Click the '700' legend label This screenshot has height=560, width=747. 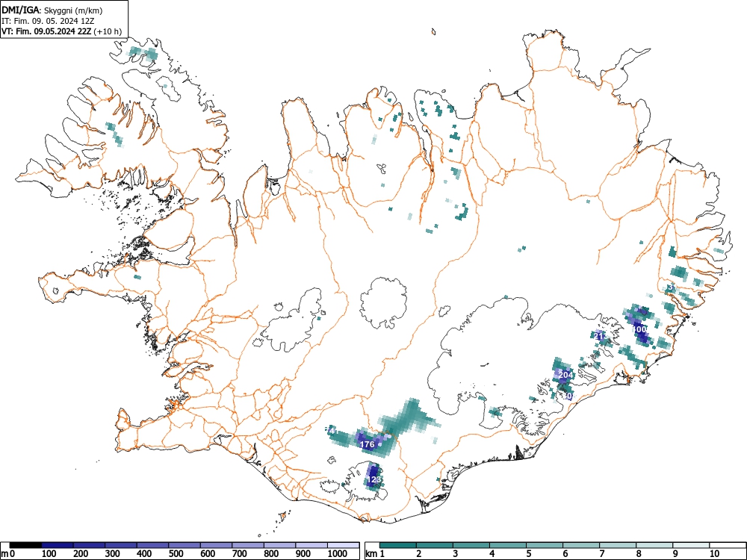tap(240, 554)
